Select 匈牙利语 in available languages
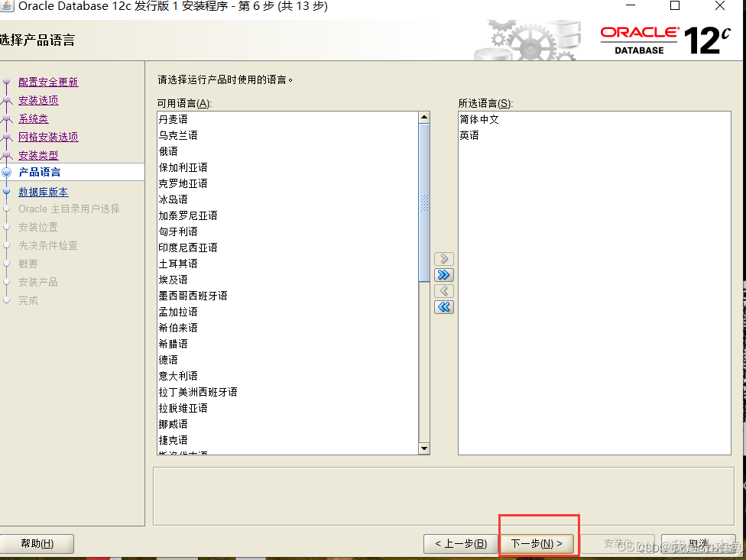 (x=288, y=231)
